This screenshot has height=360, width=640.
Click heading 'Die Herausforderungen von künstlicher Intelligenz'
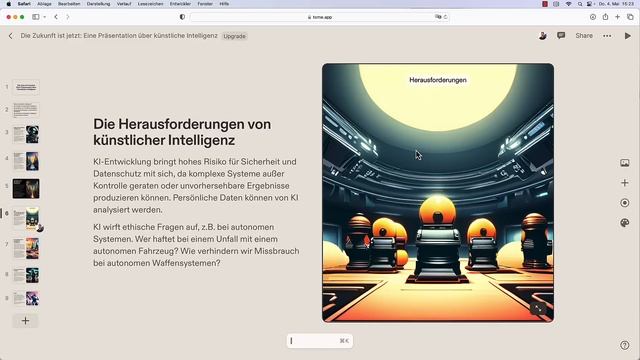tap(182, 132)
